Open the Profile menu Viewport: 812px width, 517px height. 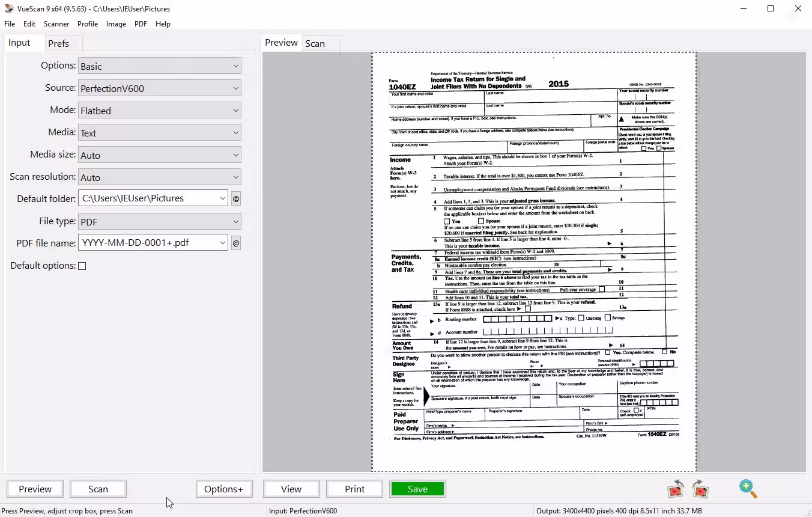88,24
